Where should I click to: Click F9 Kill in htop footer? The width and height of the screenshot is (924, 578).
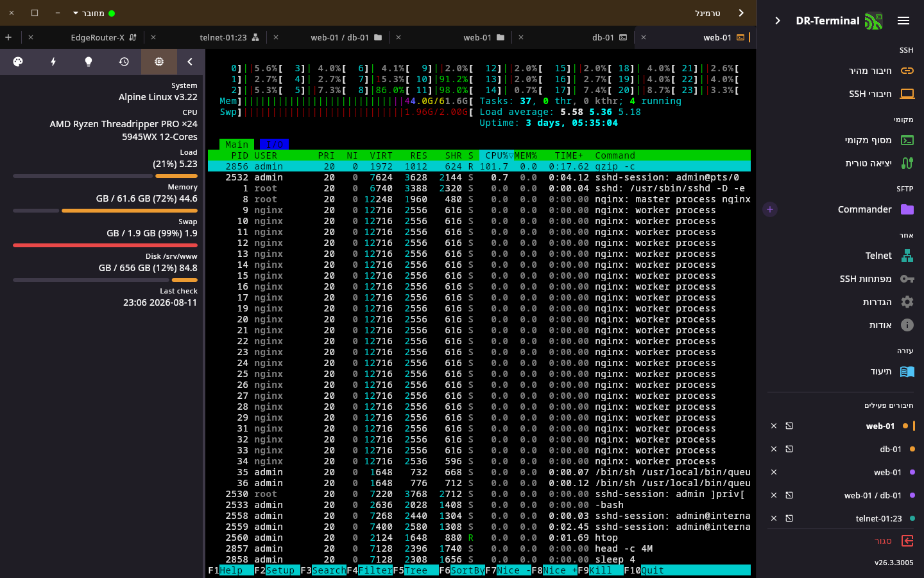click(x=601, y=570)
